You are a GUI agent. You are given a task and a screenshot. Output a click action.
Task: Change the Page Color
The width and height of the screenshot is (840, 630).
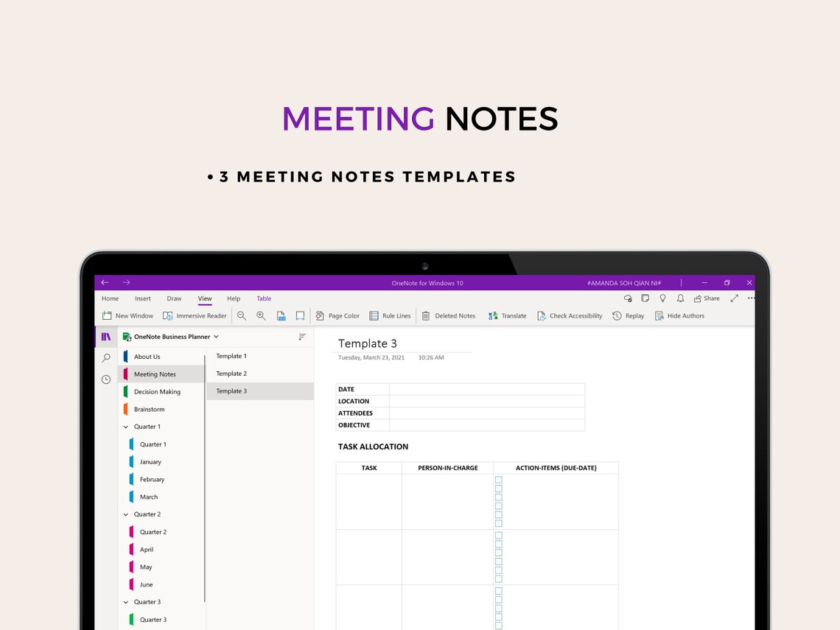click(x=337, y=315)
